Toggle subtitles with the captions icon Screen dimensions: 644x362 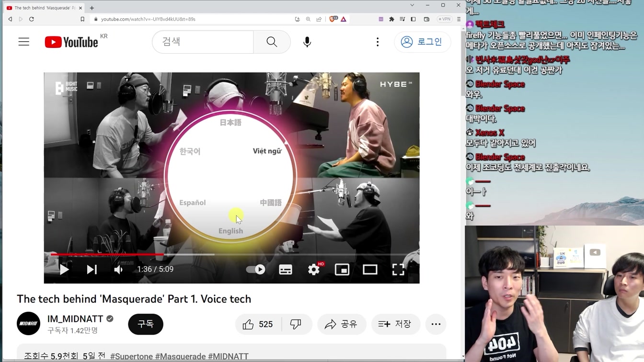coord(286,270)
